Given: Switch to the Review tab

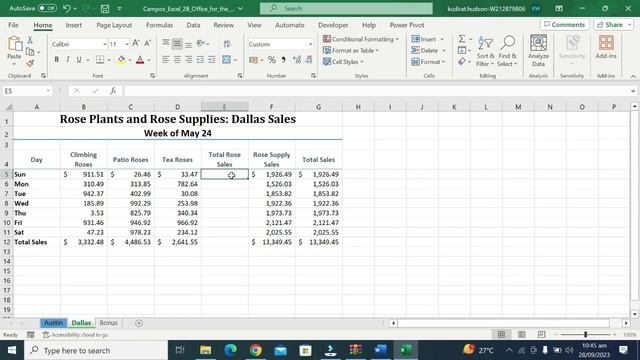Looking at the screenshot, I should tap(224, 25).
